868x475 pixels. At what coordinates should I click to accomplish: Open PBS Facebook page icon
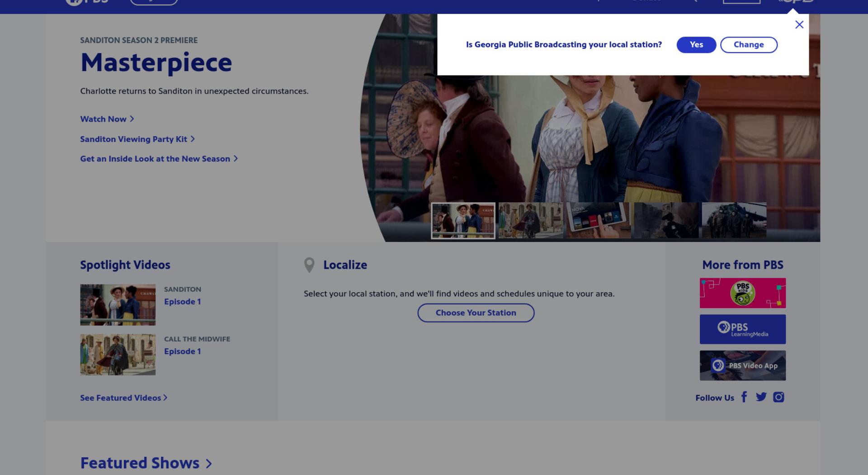(744, 397)
